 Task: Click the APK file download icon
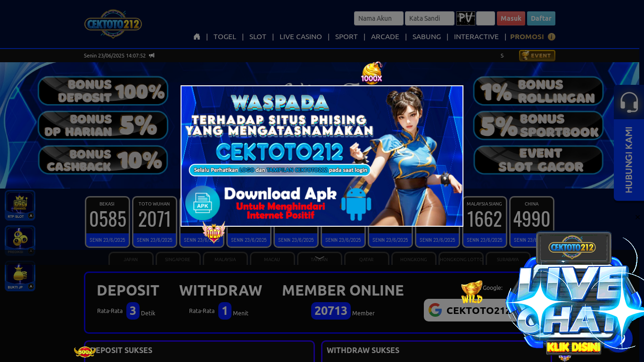pos(203,203)
